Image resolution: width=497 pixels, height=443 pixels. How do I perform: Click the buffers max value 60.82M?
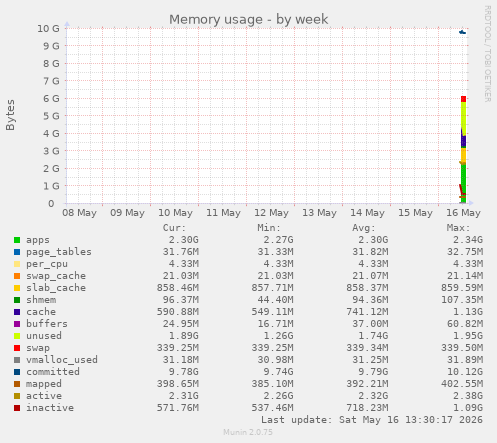click(465, 324)
